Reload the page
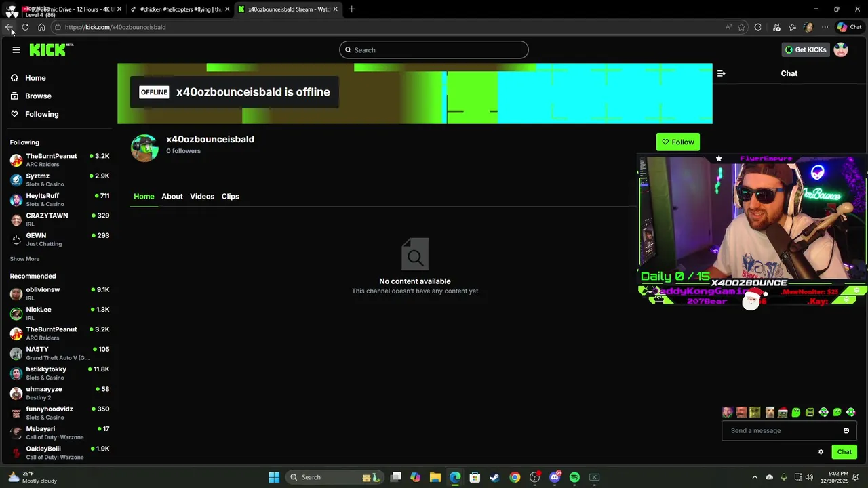 tap(25, 27)
